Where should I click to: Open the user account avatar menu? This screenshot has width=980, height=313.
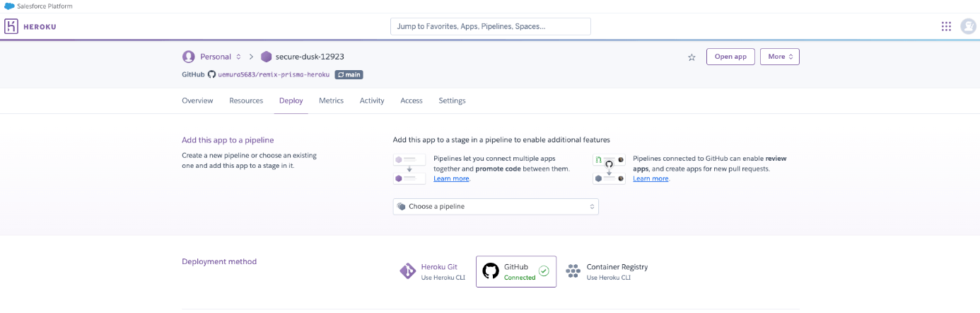click(968, 26)
